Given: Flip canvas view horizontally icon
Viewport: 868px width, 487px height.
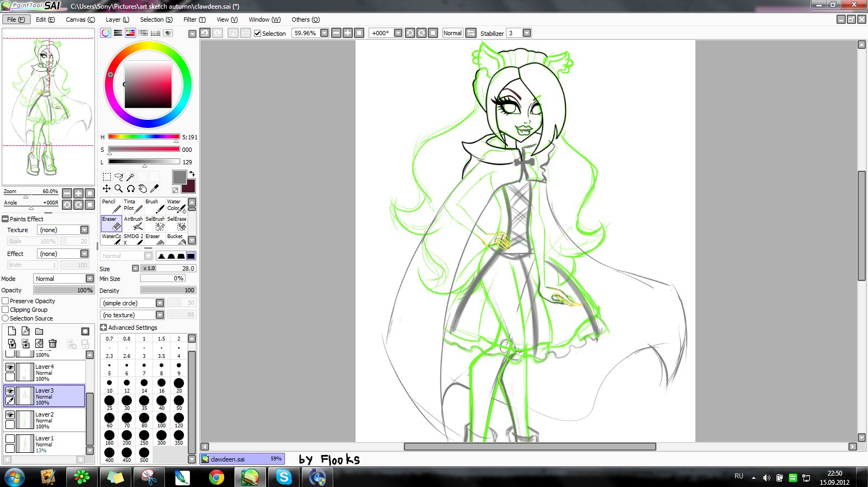Looking at the screenshot, I should click(471, 33).
